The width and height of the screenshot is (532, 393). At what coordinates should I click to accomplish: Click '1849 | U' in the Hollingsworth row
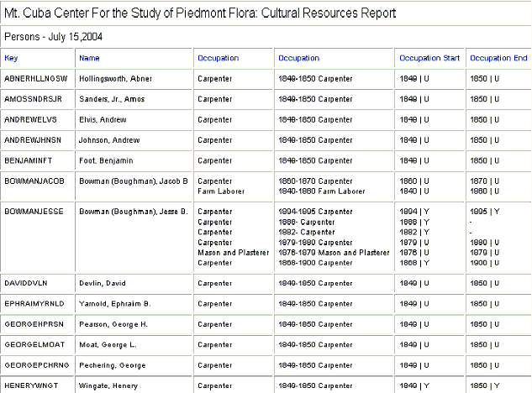coord(414,79)
